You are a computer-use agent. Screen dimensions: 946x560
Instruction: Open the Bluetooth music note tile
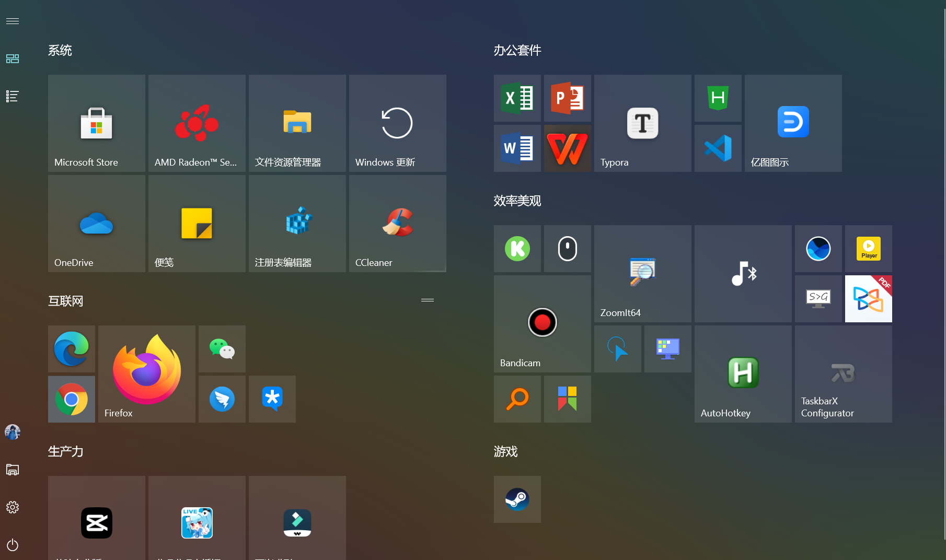pyautogui.click(x=743, y=273)
